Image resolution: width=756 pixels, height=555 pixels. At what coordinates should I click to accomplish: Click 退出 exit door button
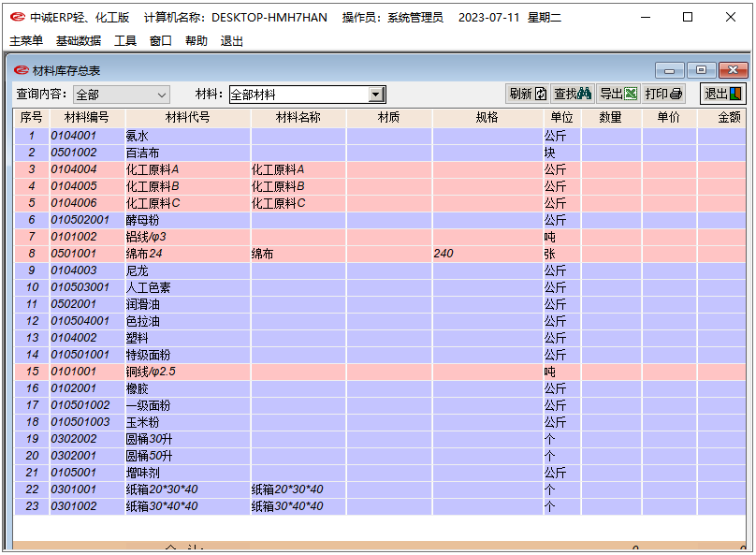(723, 94)
